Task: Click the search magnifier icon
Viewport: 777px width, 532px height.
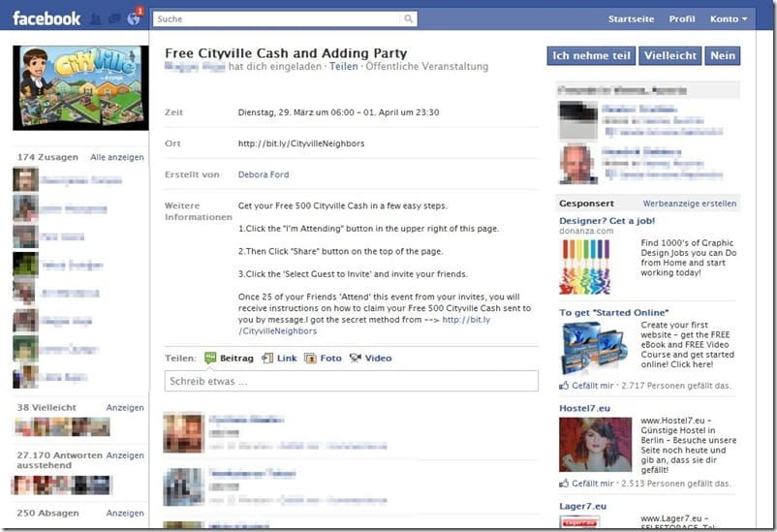Action: 408,18
